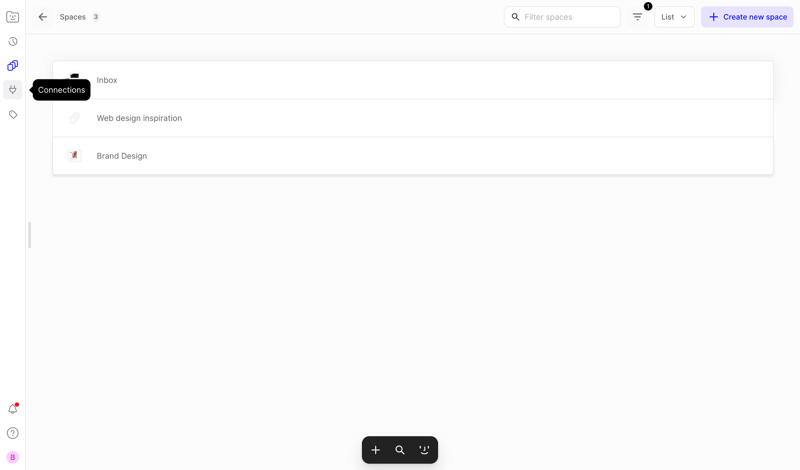Open the notifications bell
Image resolution: width=800 pixels, height=470 pixels.
point(13,409)
